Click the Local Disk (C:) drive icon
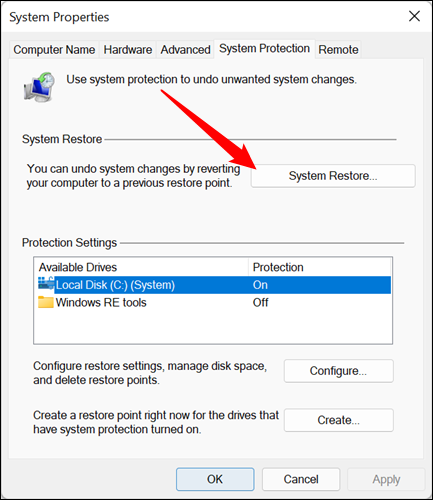433x500 pixels. 46,284
